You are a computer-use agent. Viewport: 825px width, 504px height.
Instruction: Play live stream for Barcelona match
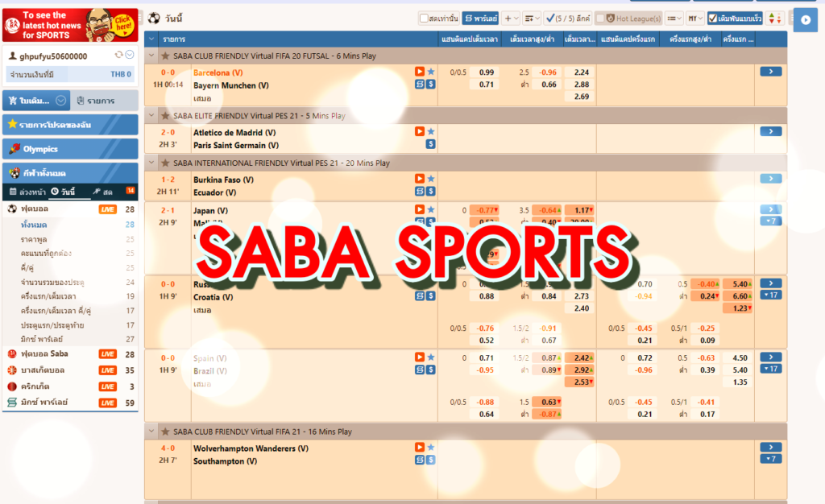pos(419,72)
